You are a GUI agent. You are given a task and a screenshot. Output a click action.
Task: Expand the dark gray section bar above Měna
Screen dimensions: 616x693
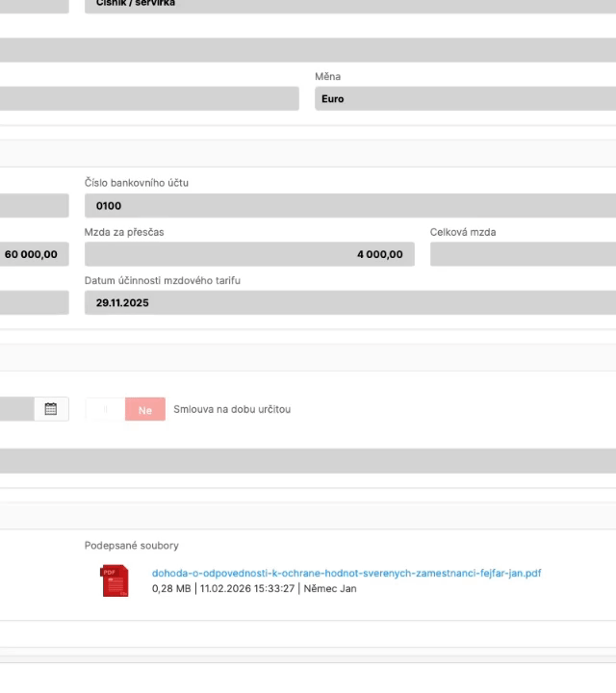tap(308, 50)
